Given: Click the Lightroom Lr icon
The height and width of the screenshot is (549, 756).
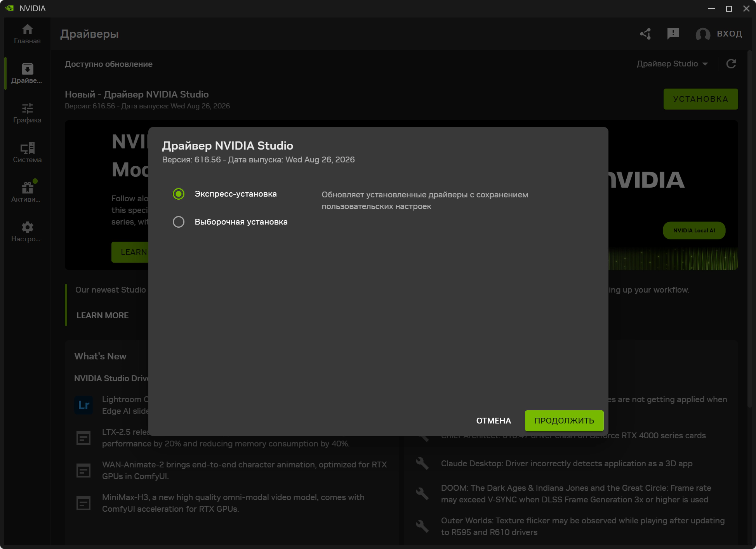Looking at the screenshot, I should point(83,405).
